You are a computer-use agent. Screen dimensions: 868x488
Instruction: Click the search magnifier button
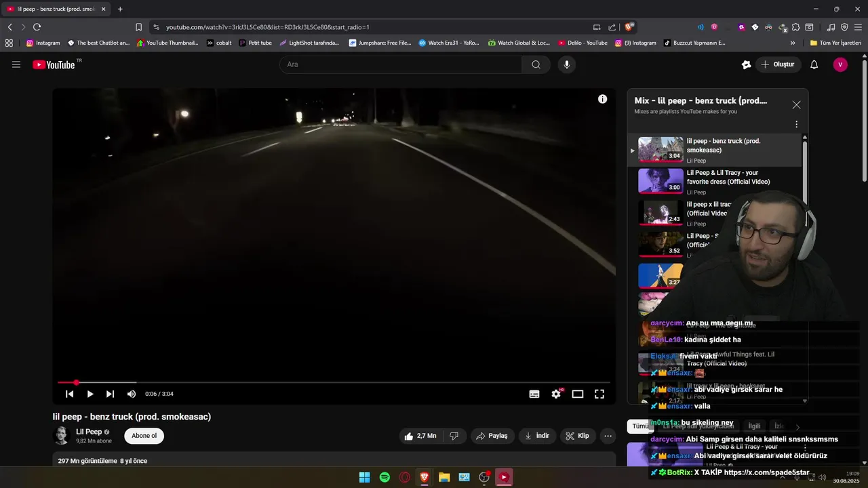click(x=536, y=64)
